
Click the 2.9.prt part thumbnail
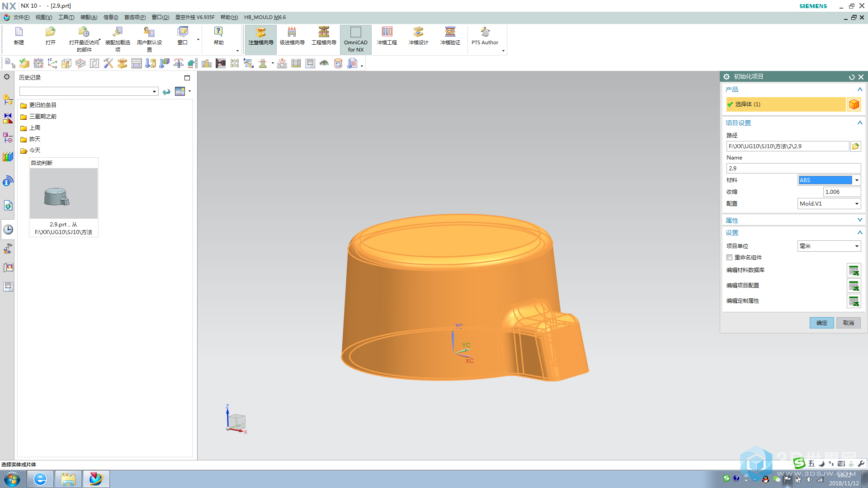(x=64, y=193)
